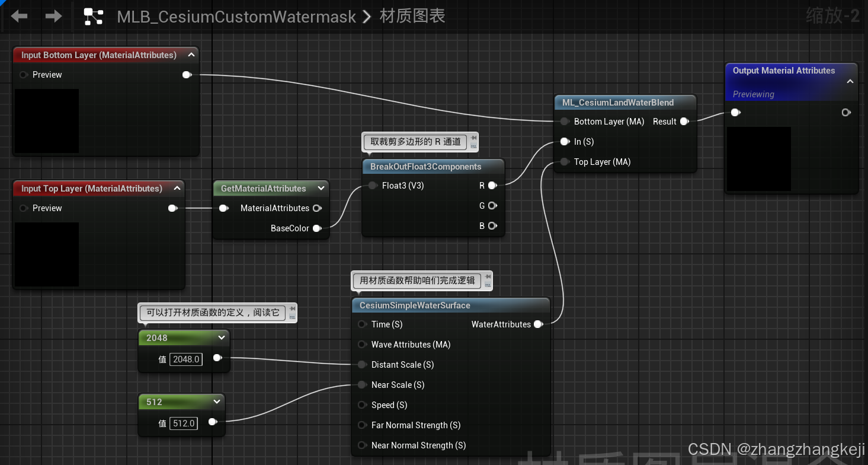The width and height of the screenshot is (868, 465).
Task: Click Input Top Layer Preview input pin
Action: 24,208
